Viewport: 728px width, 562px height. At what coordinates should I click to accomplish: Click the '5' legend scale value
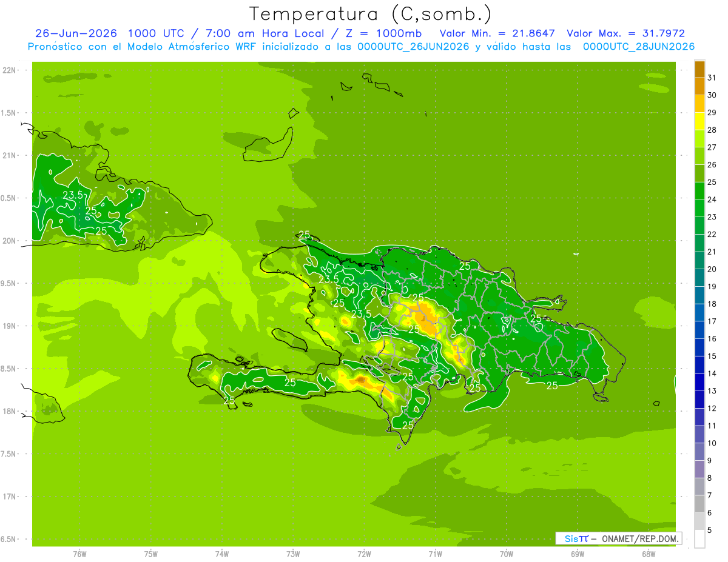coord(710,530)
